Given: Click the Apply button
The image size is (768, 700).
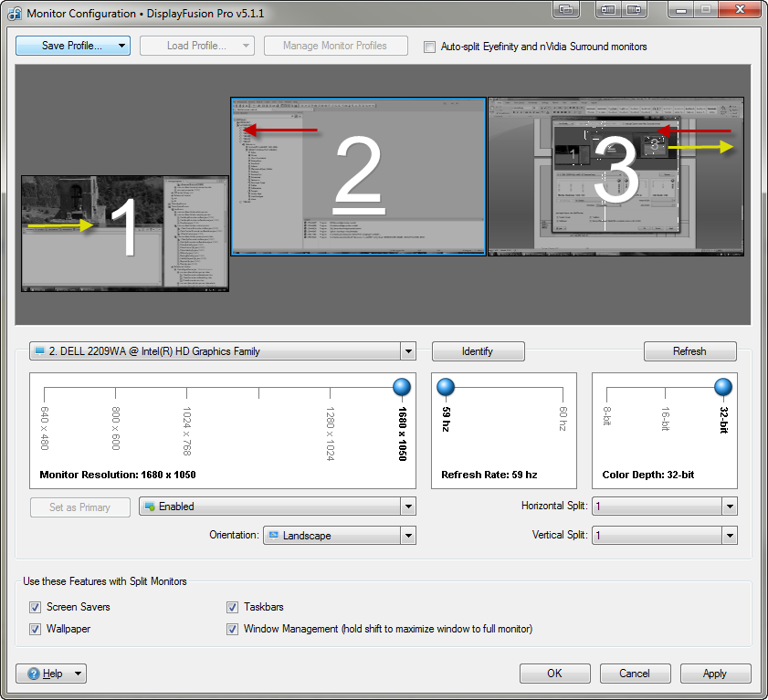Looking at the screenshot, I should 714,674.
